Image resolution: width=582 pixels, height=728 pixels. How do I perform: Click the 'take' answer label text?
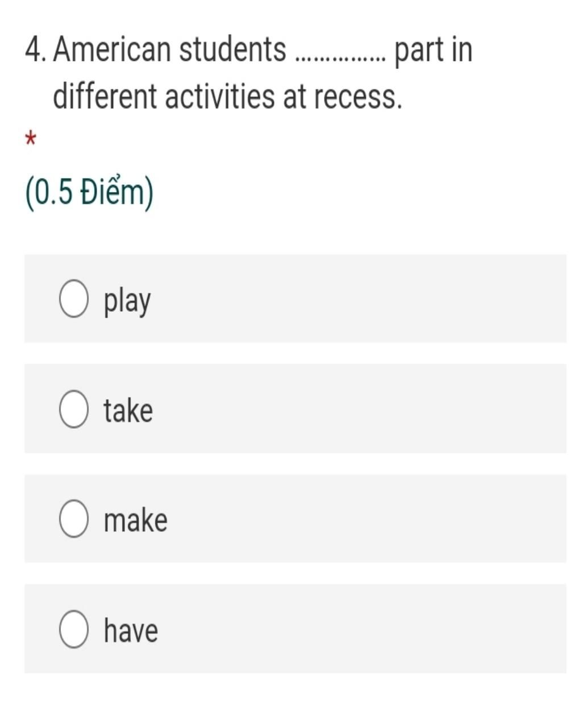(128, 410)
